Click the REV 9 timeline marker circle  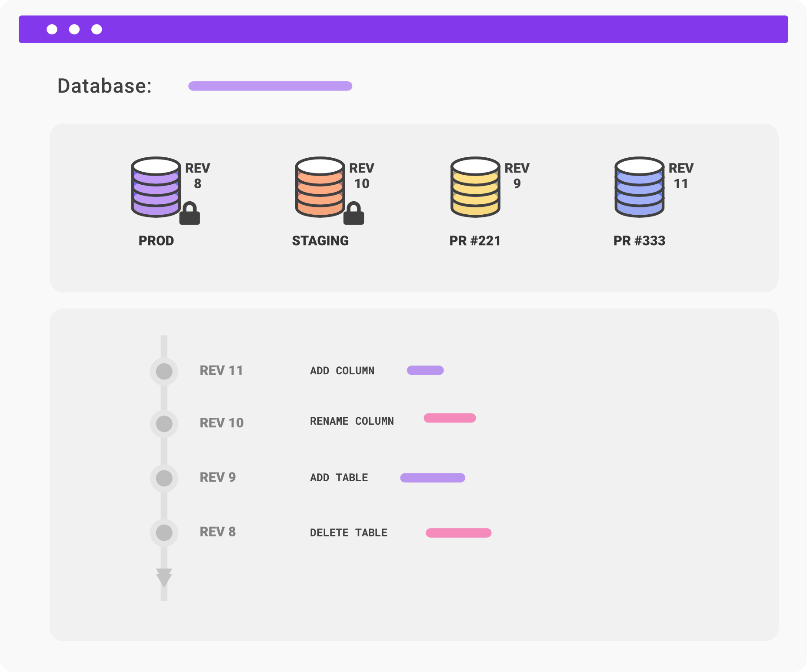point(164,478)
